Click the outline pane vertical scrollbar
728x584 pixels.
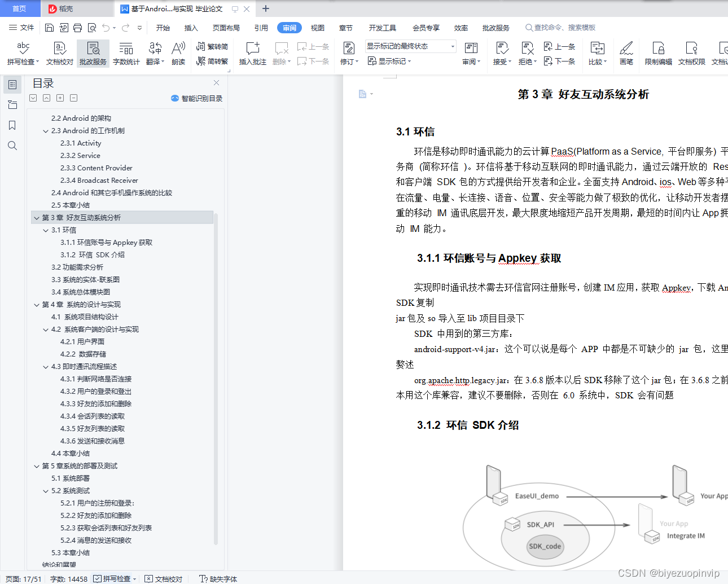coord(216,378)
